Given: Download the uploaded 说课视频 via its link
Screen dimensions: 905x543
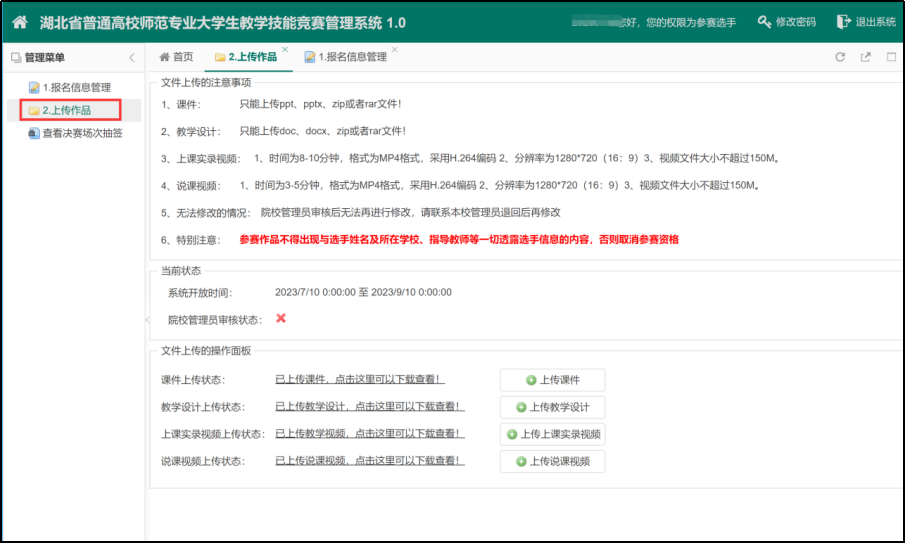Looking at the screenshot, I should 369,461.
